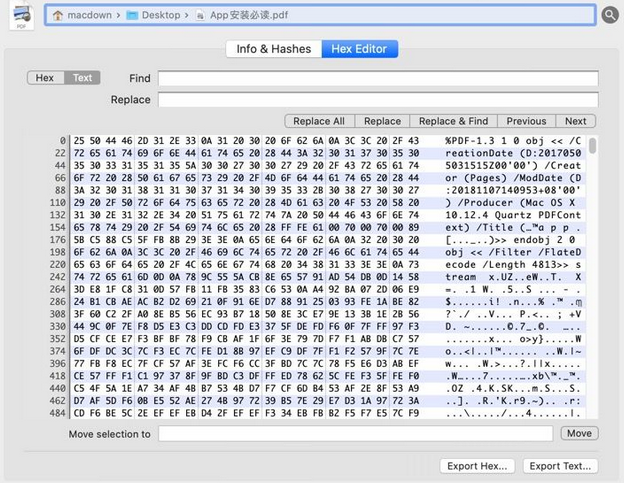This screenshot has width=624, height=483.
Task: Click the Move button
Action: tap(579, 433)
